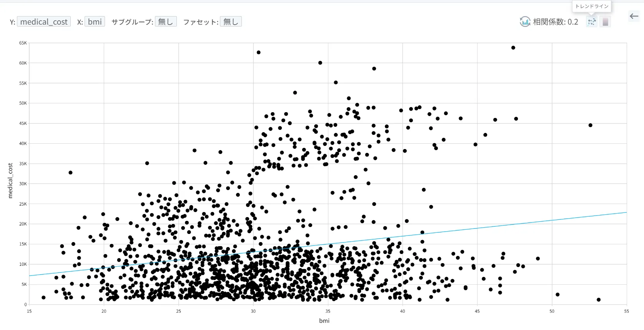Toggle the trendline scatter icon
The width and height of the screenshot is (644, 330).
pyautogui.click(x=592, y=22)
